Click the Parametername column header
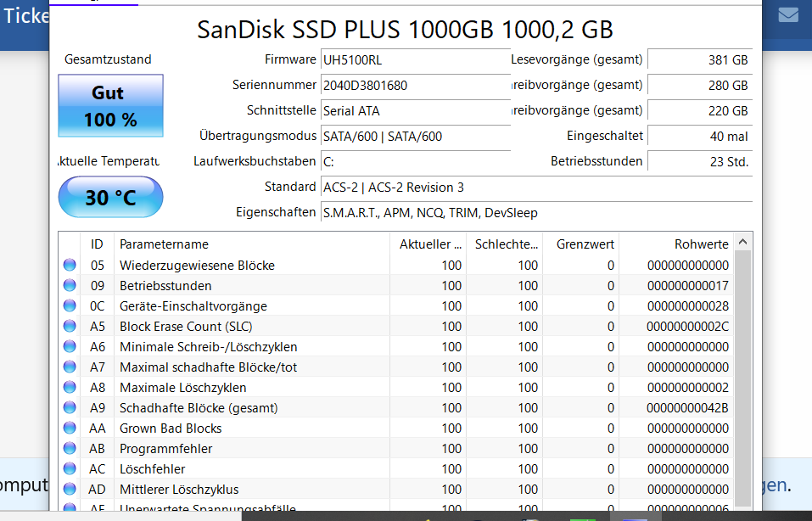 click(x=252, y=244)
